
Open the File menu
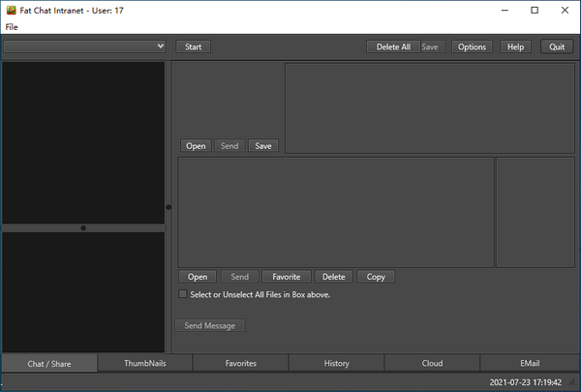tap(12, 27)
